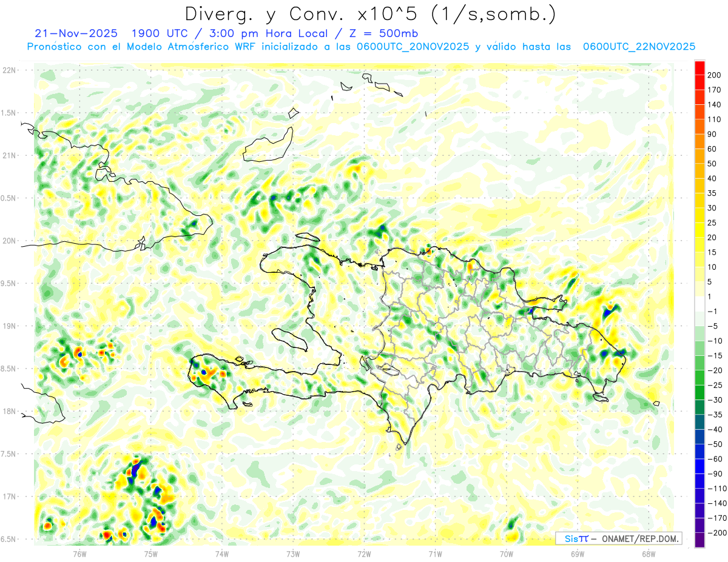The height and width of the screenshot is (562, 728).
Task: Click the title "Diverg. y Conv. x10^5 (1/s,somb.)"
Action: point(369,14)
